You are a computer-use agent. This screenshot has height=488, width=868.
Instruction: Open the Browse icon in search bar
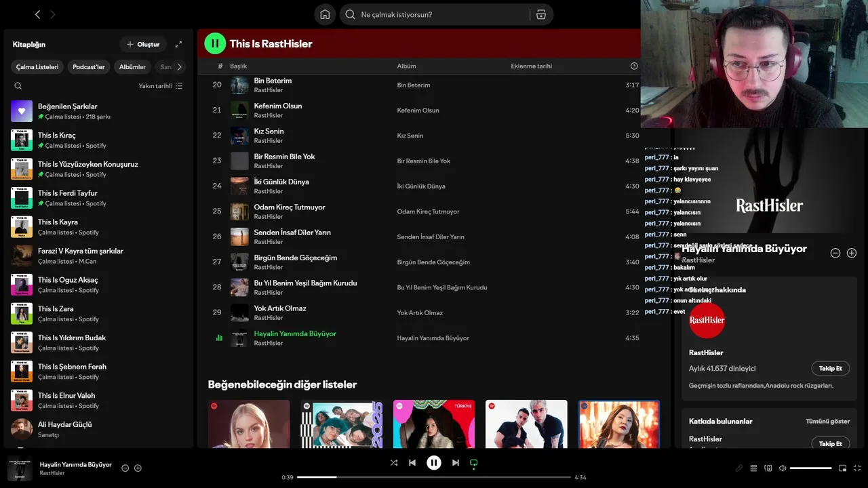(540, 14)
